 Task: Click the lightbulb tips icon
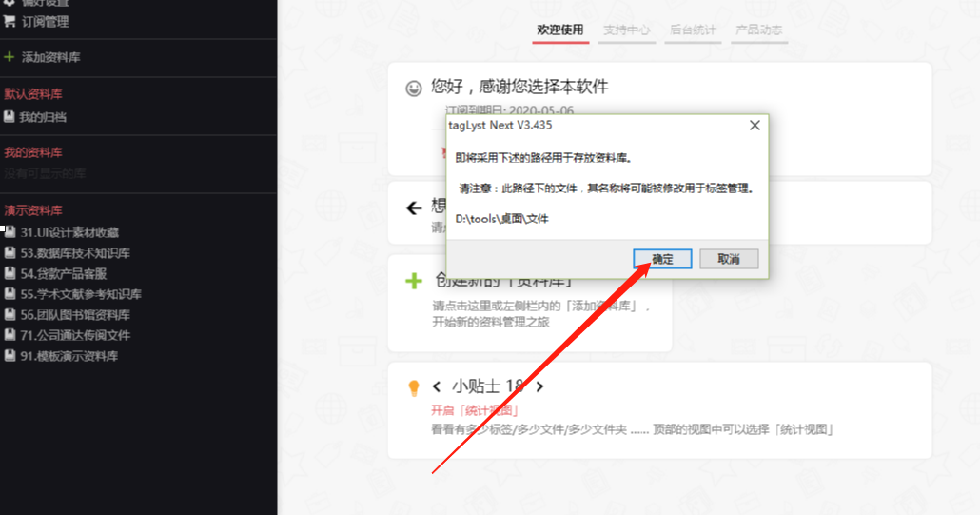[x=414, y=388]
